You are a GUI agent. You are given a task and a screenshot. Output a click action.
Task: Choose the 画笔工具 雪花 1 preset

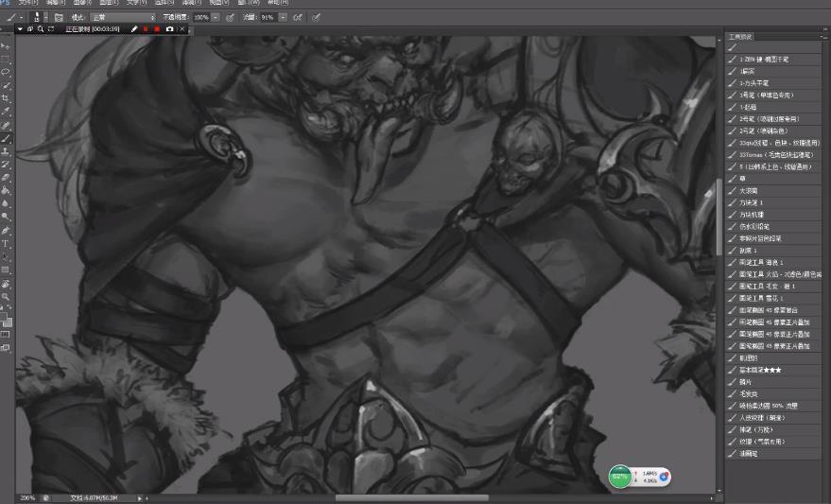(x=773, y=299)
